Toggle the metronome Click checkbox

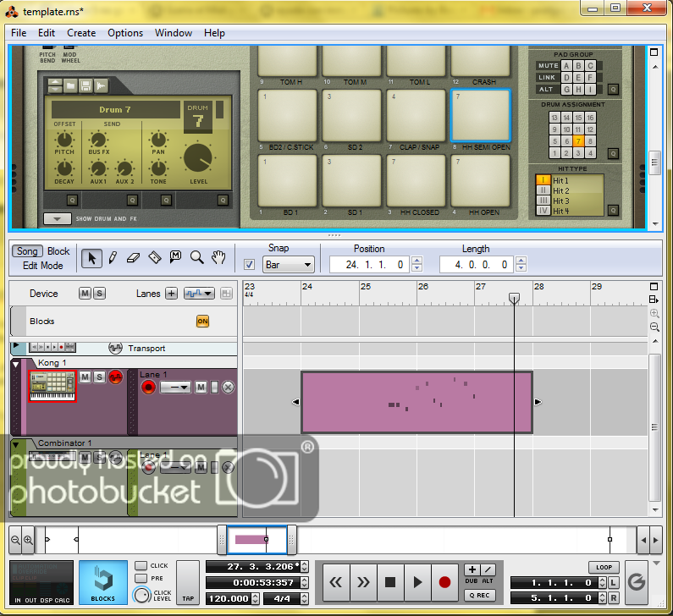(141, 565)
